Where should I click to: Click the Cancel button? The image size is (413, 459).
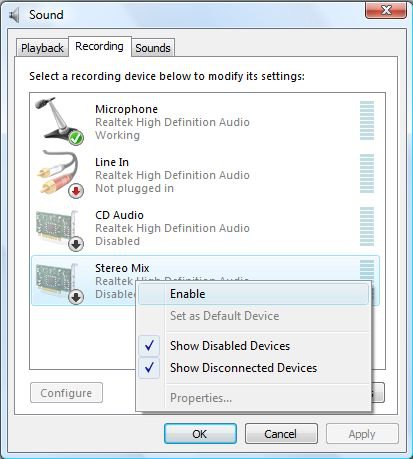[281, 434]
